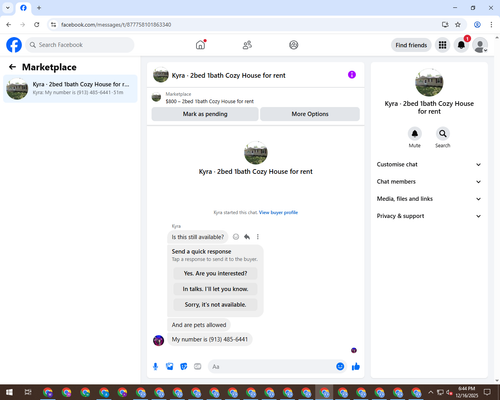Open Task View on the taskbar
The width and height of the screenshot is (500, 400).
(x=28, y=392)
